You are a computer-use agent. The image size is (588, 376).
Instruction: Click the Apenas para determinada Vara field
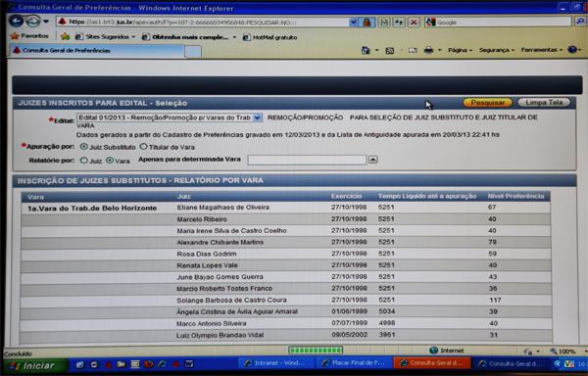tap(307, 160)
